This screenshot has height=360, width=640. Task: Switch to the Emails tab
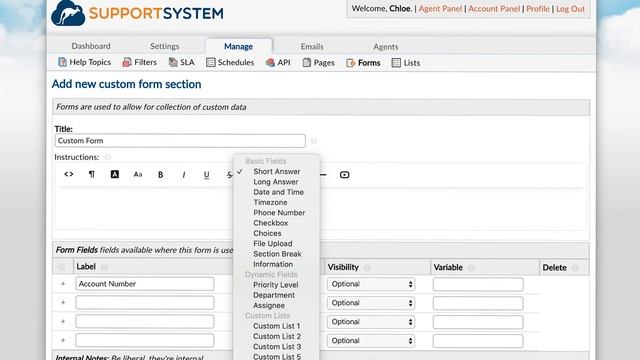312,47
